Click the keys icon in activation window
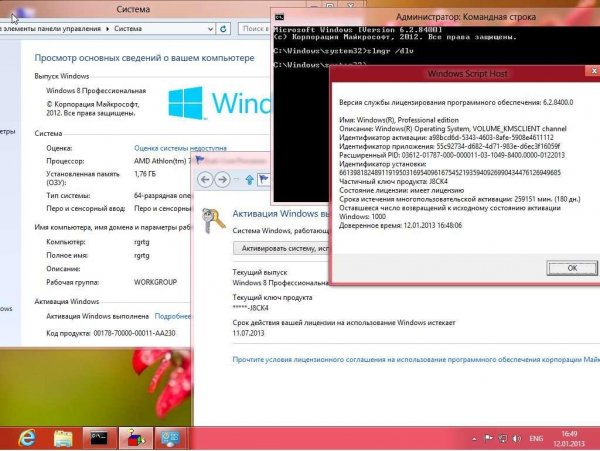 click(213, 220)
